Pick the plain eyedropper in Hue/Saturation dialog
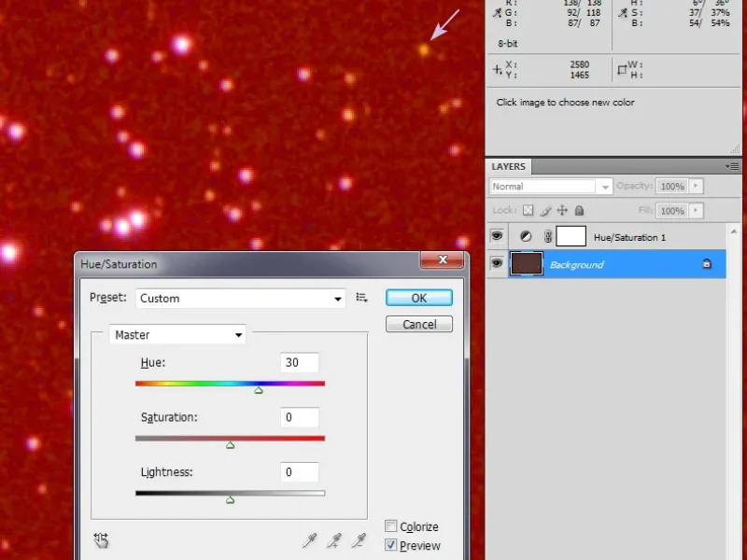This screenshot has height=560, width=747. (x=310, y=540)
